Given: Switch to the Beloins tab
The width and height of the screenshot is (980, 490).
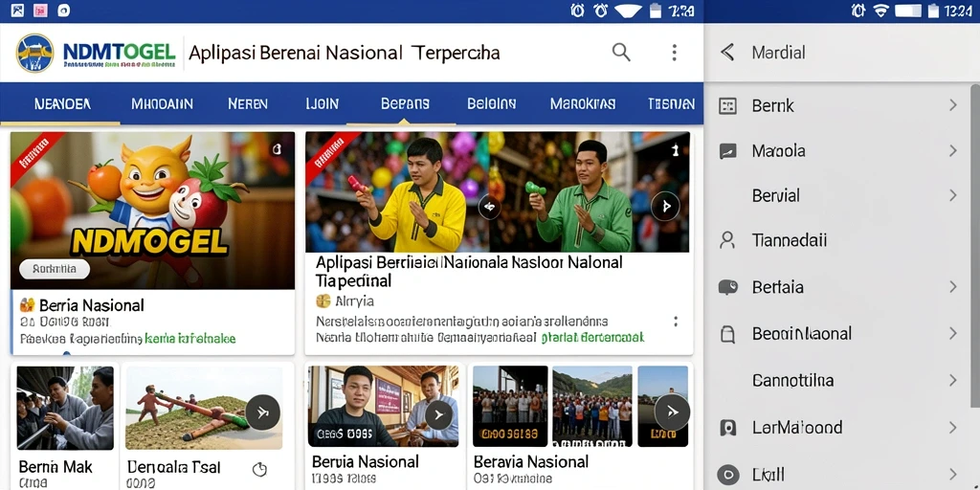Looking at the screenshot, I should click(x=491, y=103).
